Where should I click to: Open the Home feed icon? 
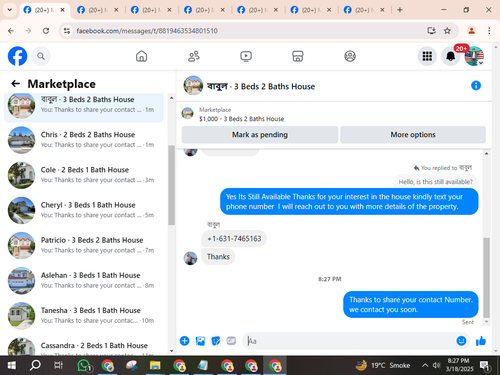coord(141,56)
